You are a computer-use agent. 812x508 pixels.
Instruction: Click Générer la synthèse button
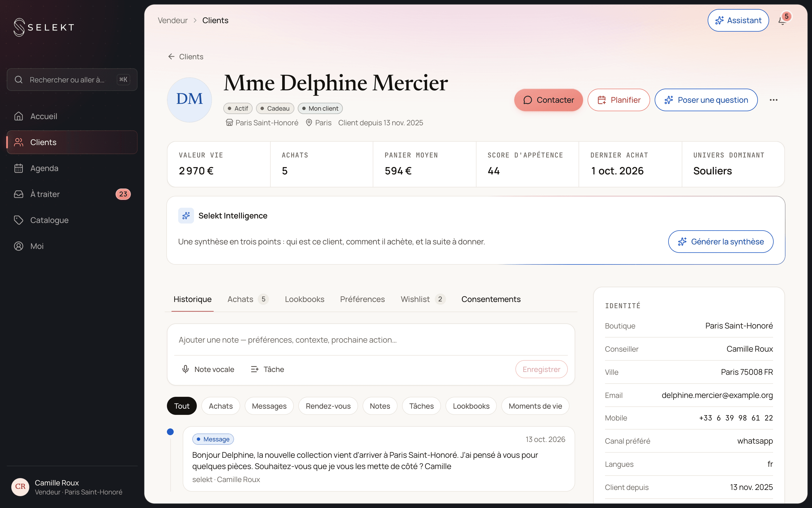click(721, 242)
